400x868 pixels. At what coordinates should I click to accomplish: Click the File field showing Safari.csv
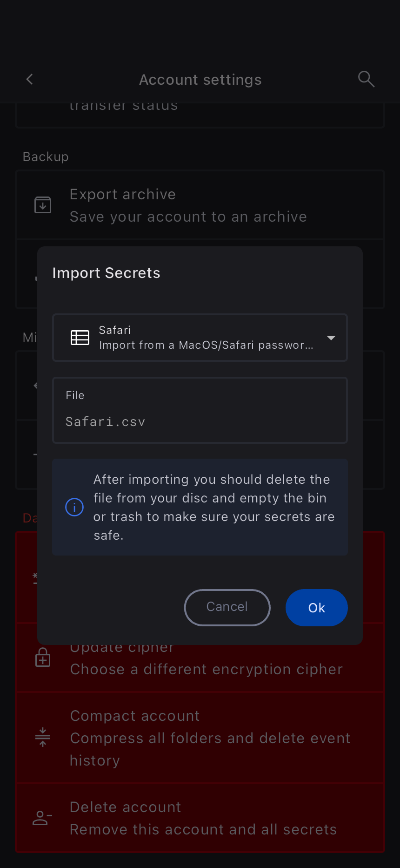tap(200, 411)
